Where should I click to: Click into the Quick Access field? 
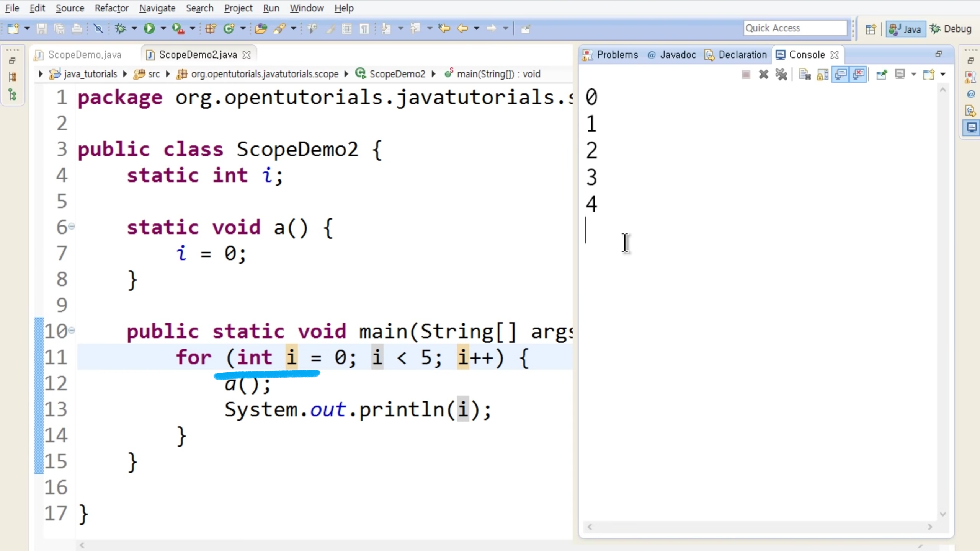point(795,28)
